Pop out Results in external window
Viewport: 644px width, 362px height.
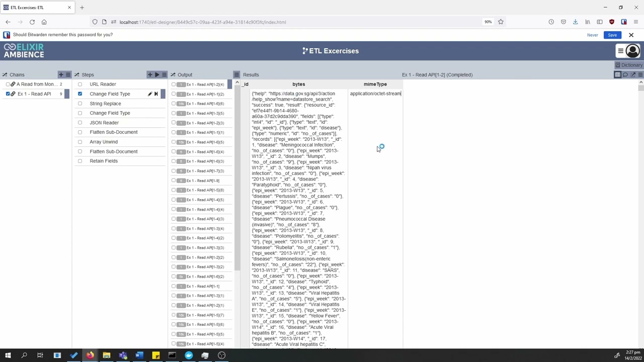click(633, 74)
